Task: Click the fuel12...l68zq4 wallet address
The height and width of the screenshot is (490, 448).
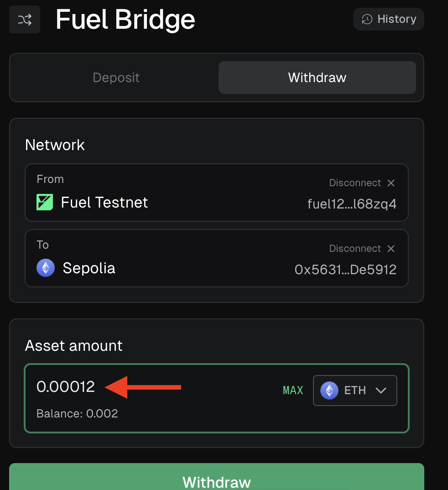Action: tap(352, 204)
